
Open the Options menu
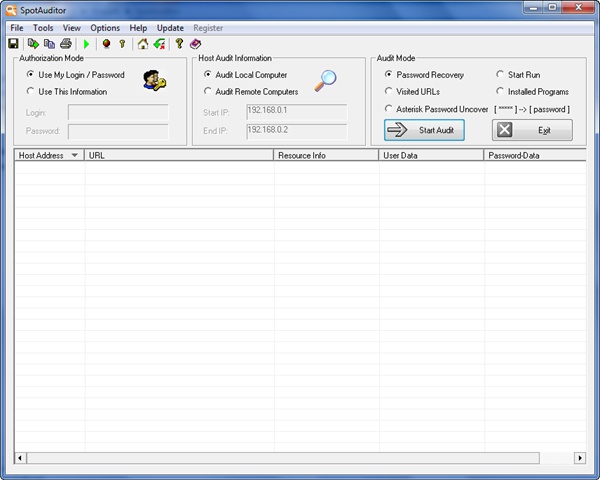105,28
